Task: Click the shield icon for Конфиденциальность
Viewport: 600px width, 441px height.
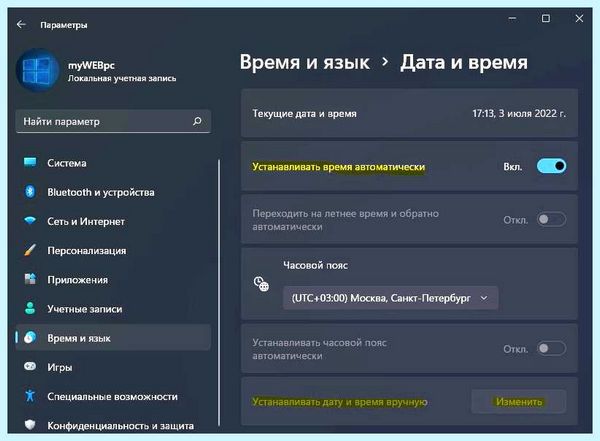Action: click(x=30, y=425)
